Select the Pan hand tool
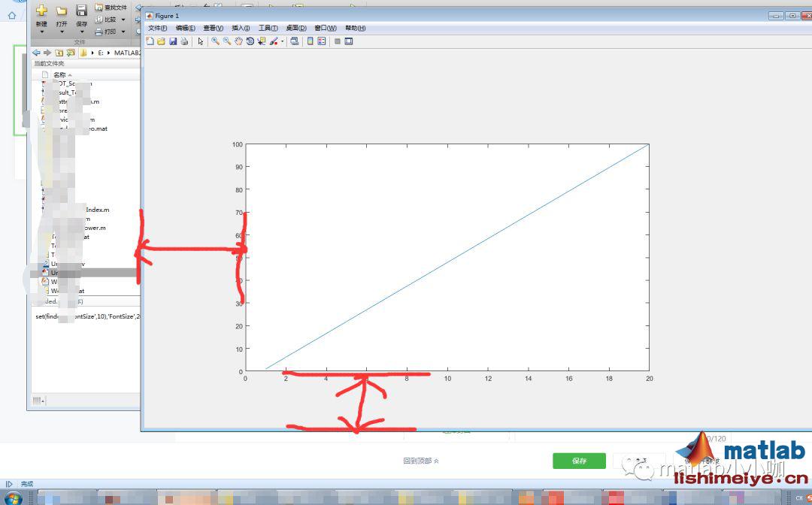Screen dimensions: 812x505 coord(238,41)
